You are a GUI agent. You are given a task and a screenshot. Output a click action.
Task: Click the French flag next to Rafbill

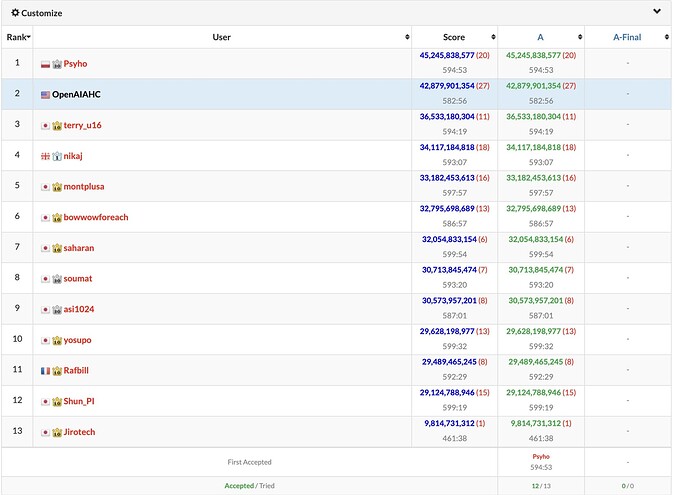pyautogui.click(x=45, y=371)
